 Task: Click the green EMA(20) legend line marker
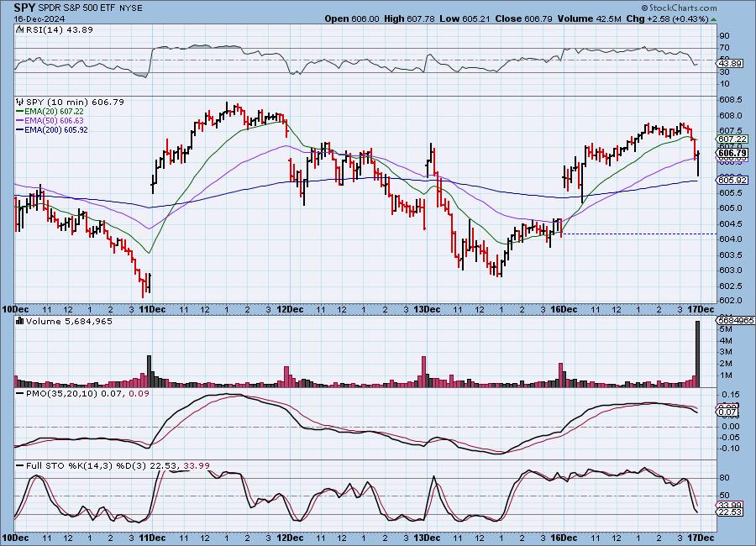(20, 112)
